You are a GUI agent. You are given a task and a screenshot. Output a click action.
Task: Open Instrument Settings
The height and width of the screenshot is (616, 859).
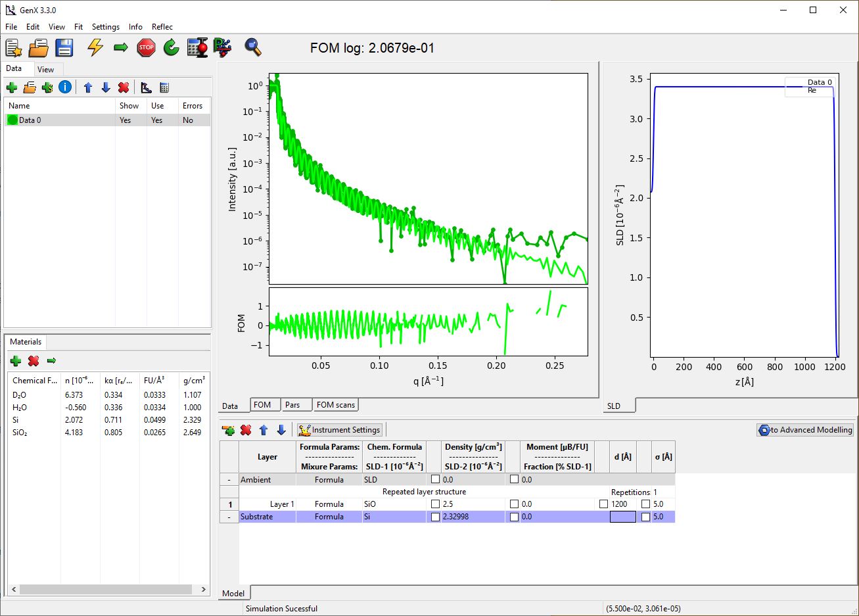(x=339, y=430)
